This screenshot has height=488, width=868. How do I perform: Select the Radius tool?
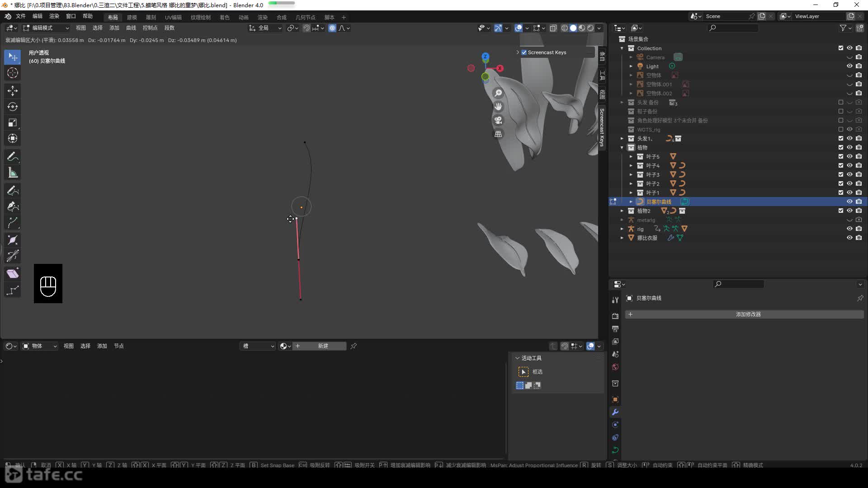click(x=13, y=240)
